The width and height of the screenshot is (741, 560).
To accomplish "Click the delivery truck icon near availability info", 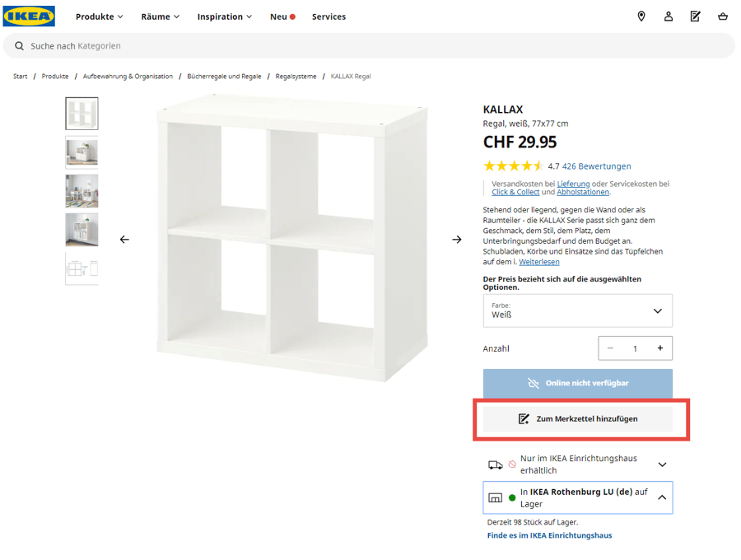I will 496,464.
